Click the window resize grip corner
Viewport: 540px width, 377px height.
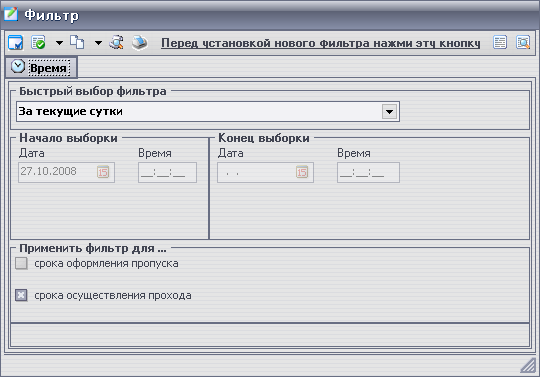[x=528, y=365]
